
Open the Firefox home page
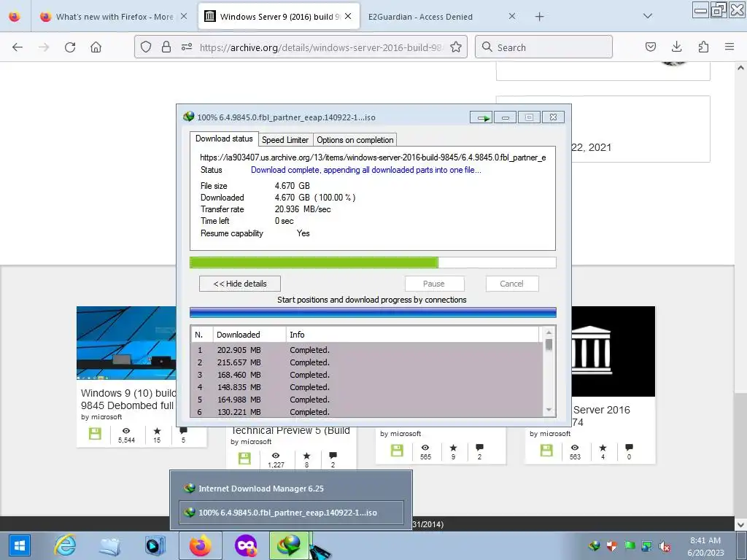[x=96, y=47]
